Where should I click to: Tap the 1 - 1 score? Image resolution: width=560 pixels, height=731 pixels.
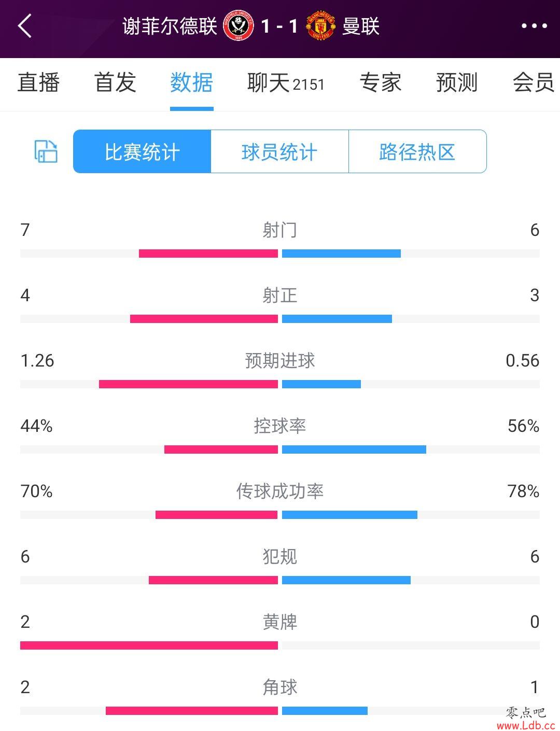279,26
